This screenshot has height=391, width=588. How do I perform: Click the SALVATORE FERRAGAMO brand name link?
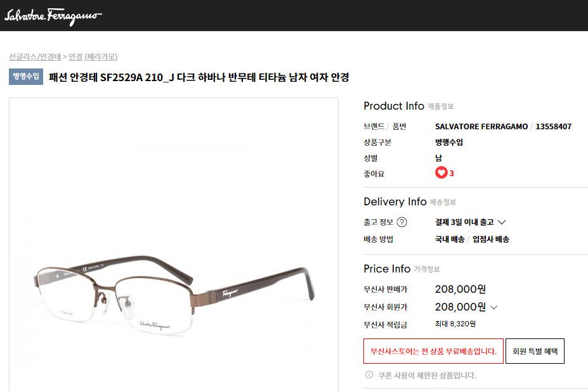click(x=481, y=127)
